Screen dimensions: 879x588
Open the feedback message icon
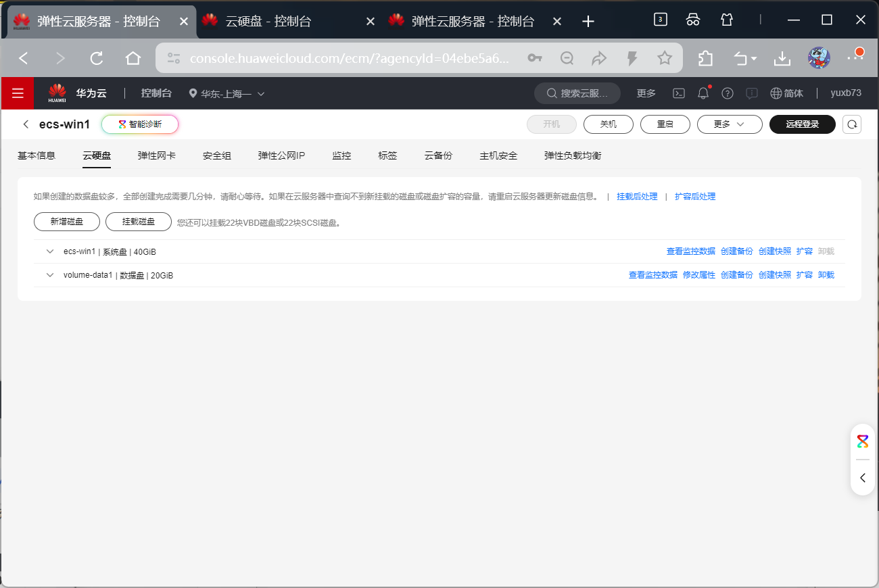pyautogui.click(x=751, y=93)
